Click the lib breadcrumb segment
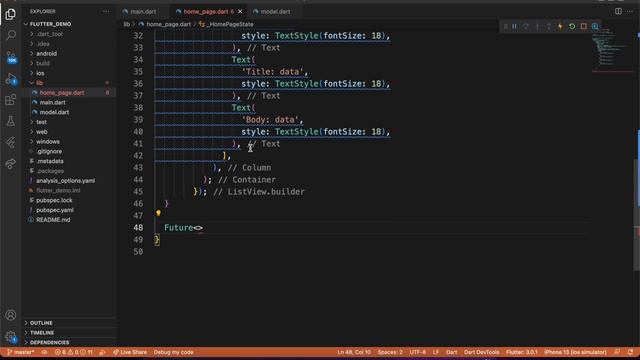The width and height of the screenshot is (640, 360). click(127, 24)
